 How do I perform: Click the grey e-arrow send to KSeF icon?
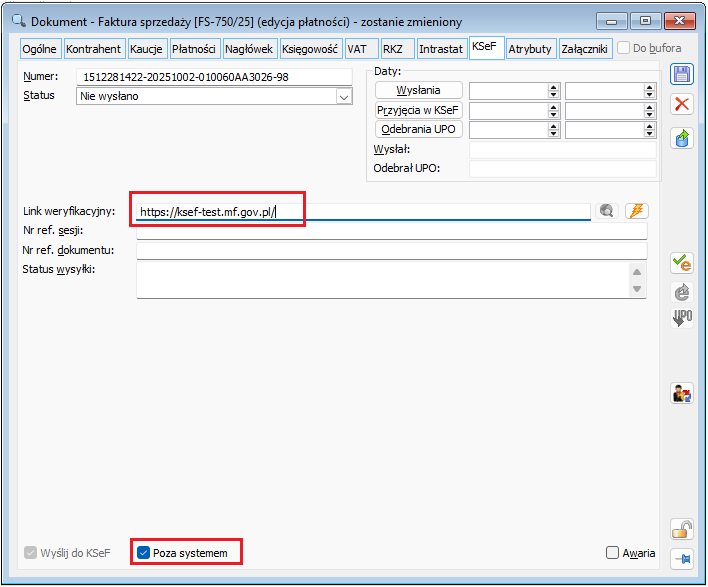681,292
